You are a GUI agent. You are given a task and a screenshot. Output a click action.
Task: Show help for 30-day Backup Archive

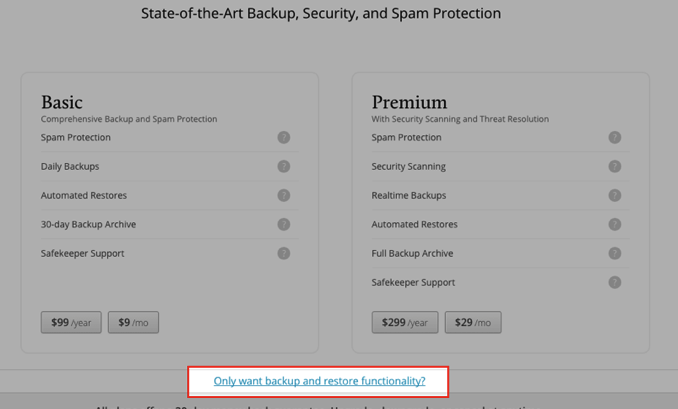(x=284, y=224)
